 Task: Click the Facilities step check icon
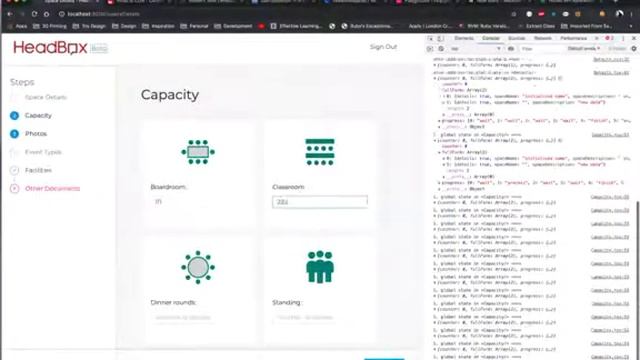(x=14, y=170)
